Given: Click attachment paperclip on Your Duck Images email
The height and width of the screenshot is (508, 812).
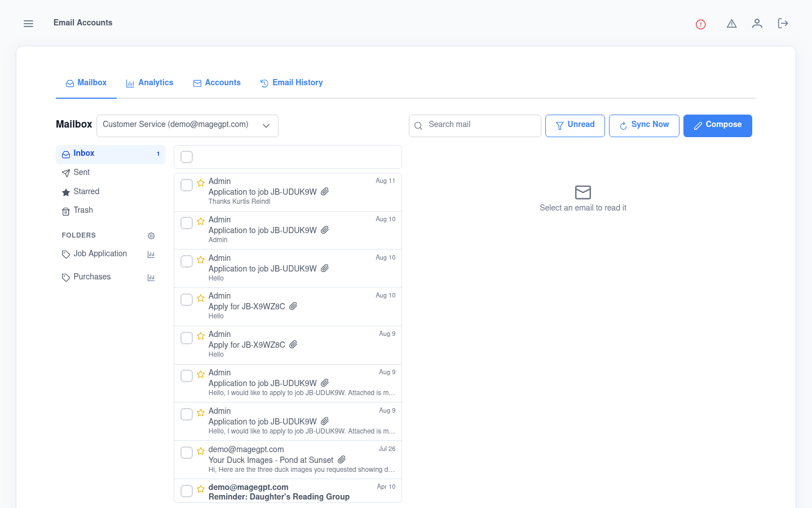Looking at the screenshot, I should point(342,460).
